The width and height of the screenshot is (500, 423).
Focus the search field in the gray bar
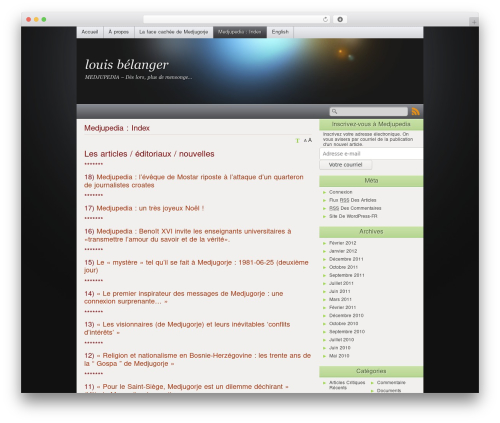point(369,111)
